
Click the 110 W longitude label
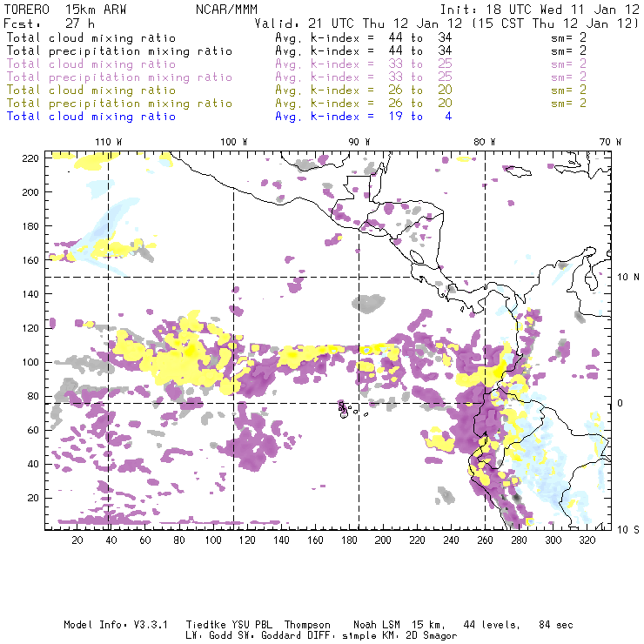(x=108, y=142)
